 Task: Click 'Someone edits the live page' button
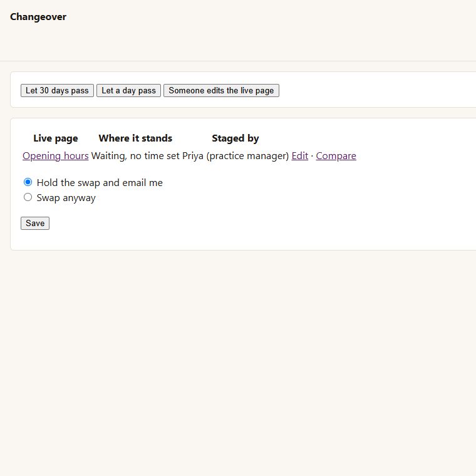coord(221,90)
